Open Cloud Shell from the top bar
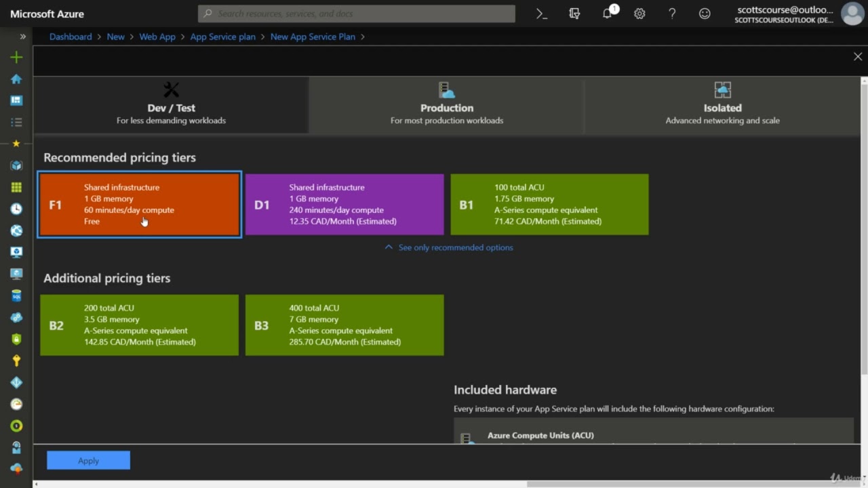 542,14
